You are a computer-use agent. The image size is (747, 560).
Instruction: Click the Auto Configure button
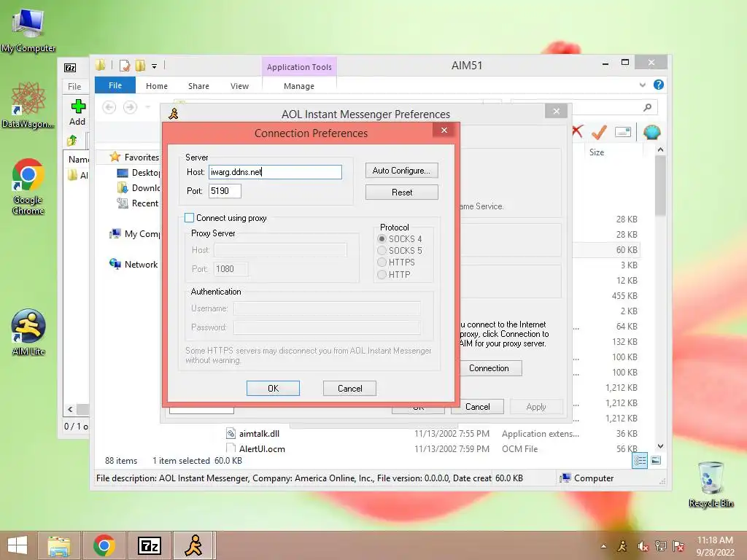(402, 171)
